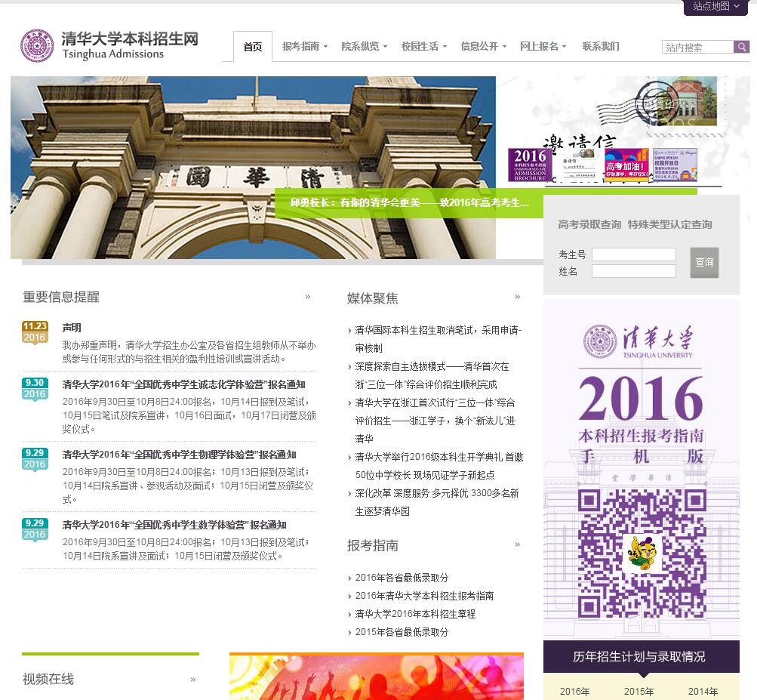Click the red concert banner image at bottom
This screenshot has width=757, height=700.
point(377,677)
